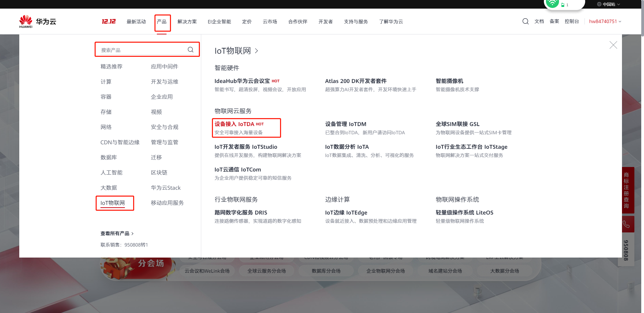Select the 移动应用服务 category

pyautogui.click(x=167, y=203)
